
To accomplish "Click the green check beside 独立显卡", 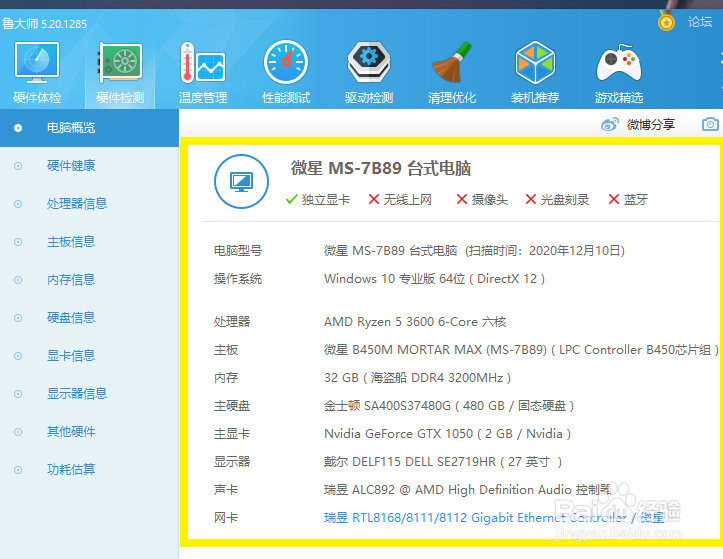I will 291,199.
